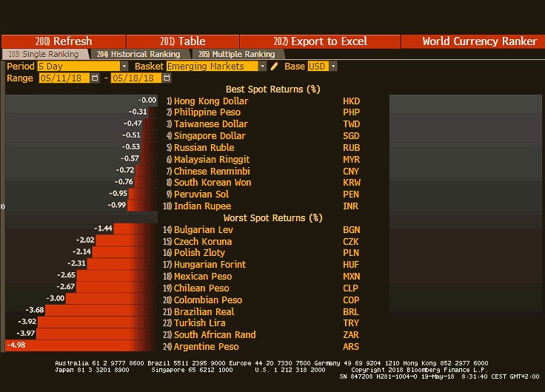Image resolution: width=545 pixels, height=392 pixels.
Task: Open the Base currency dropdown arrow
Action: 333,67
